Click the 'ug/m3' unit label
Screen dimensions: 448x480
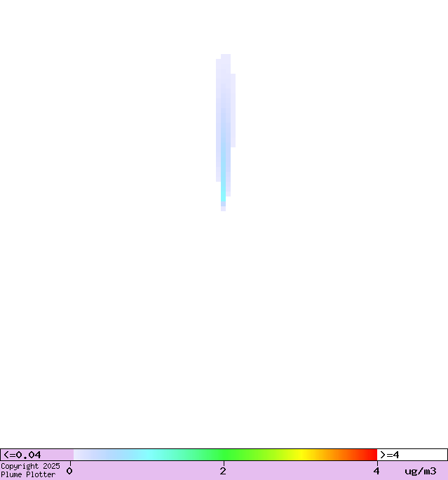421,471
